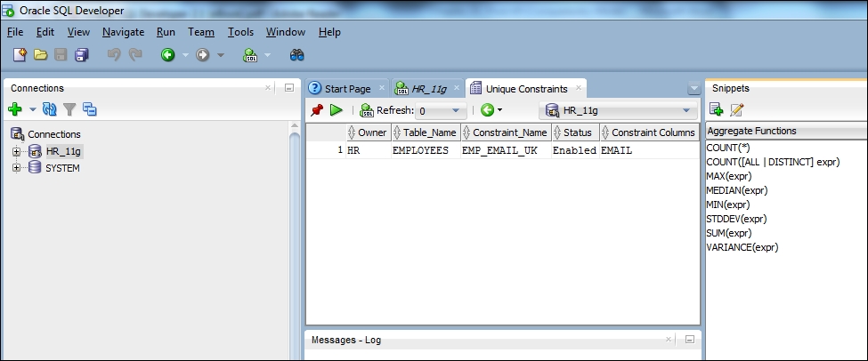Click the Add Snippet icon
The width and height of the screenshot is (868, 361).
point(717,109)
